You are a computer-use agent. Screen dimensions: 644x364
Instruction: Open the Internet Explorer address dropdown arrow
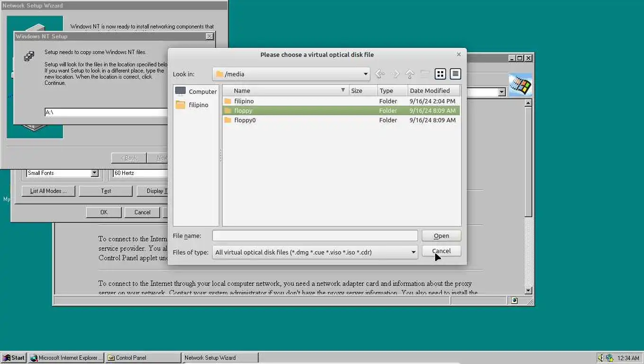click(502, 92)
